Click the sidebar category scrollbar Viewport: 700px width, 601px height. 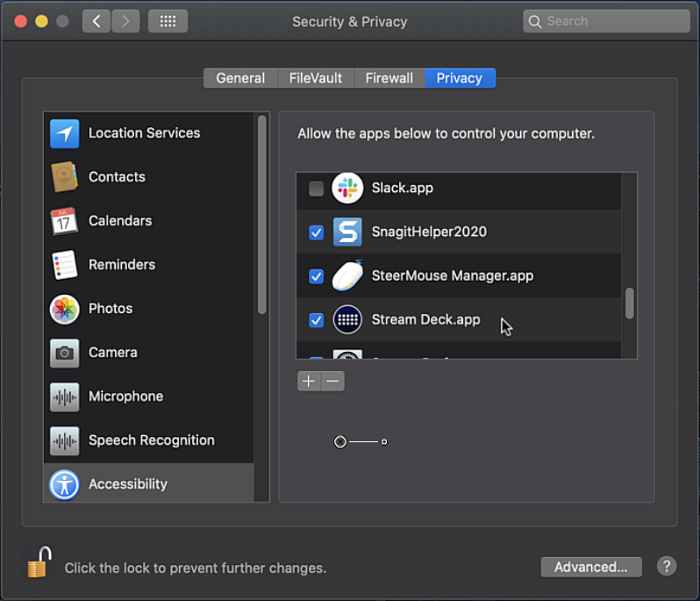[x=262, y=215]
